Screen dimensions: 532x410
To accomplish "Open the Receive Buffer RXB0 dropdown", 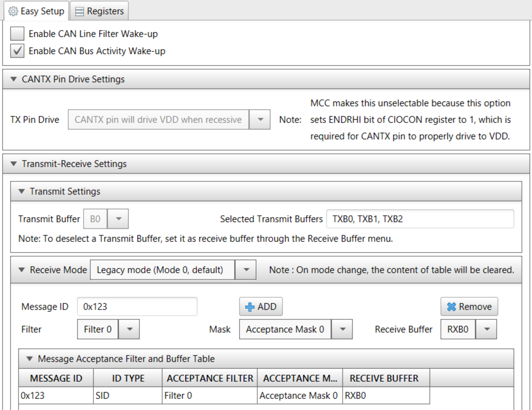I will pos(487,329).
